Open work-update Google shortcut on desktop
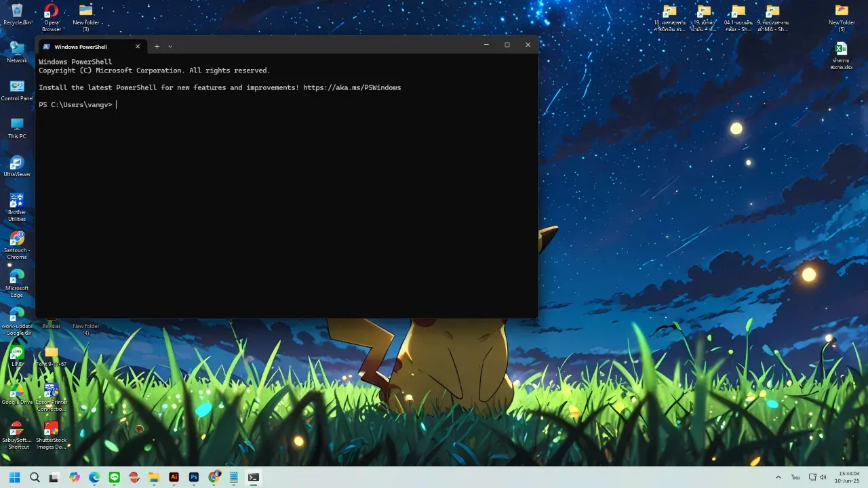The image size is (868, 488). coord(17,322)
